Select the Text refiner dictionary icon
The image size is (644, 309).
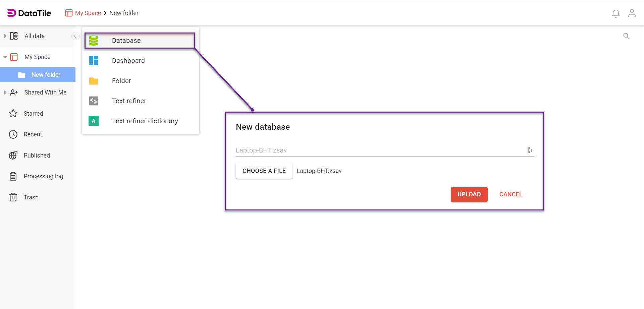click(x=94, y=121)
